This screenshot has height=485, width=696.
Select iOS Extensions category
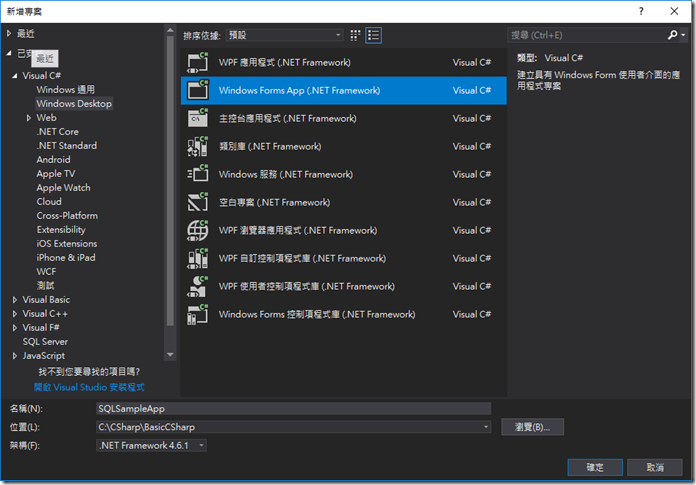click(x=67, y=244)
